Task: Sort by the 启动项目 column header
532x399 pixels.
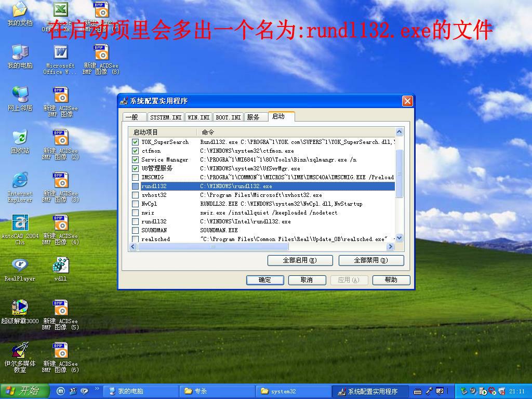Action: pos(163,132)
